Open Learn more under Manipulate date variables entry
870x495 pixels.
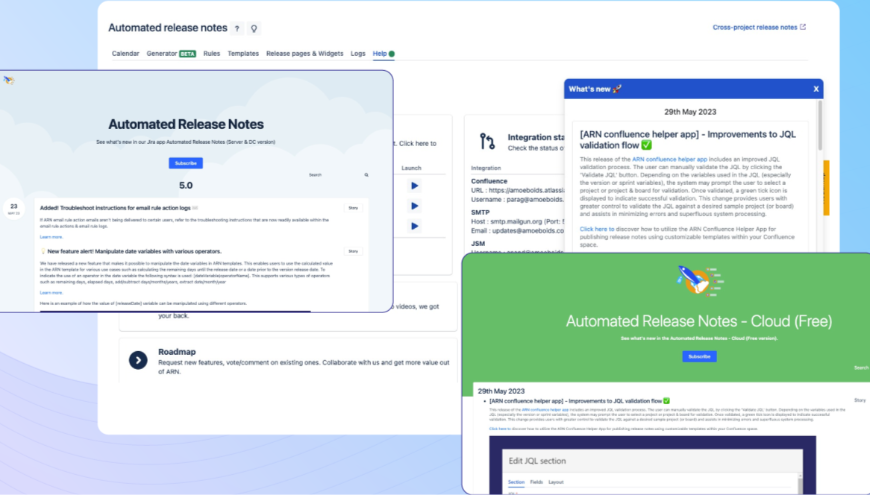tap(51, 292)
